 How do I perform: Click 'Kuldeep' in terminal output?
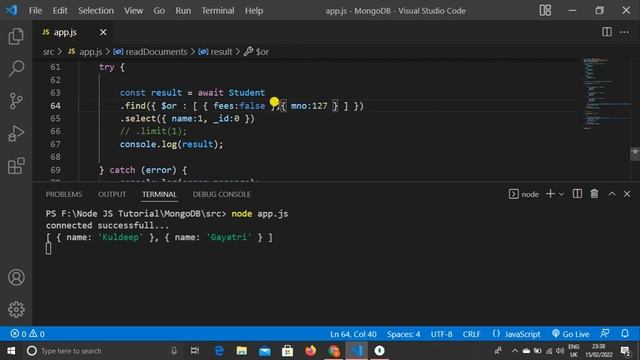pyautogui.click(x=120, y=237)
